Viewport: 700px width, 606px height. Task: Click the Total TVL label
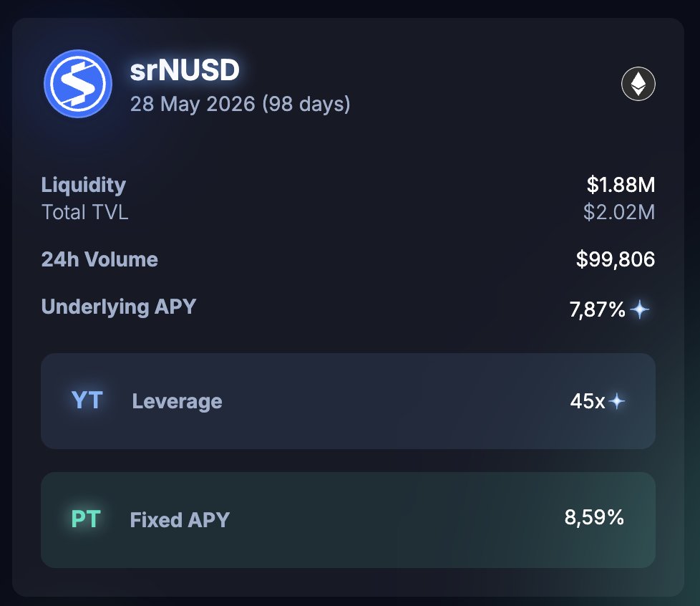pyautogui.click(x=85, y=212)
